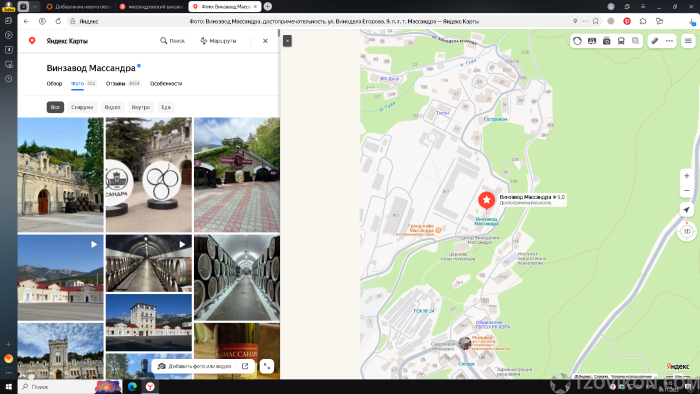The image size is (700, 394).
Task: Filter photos by Видео
Action: pos(112,107)
